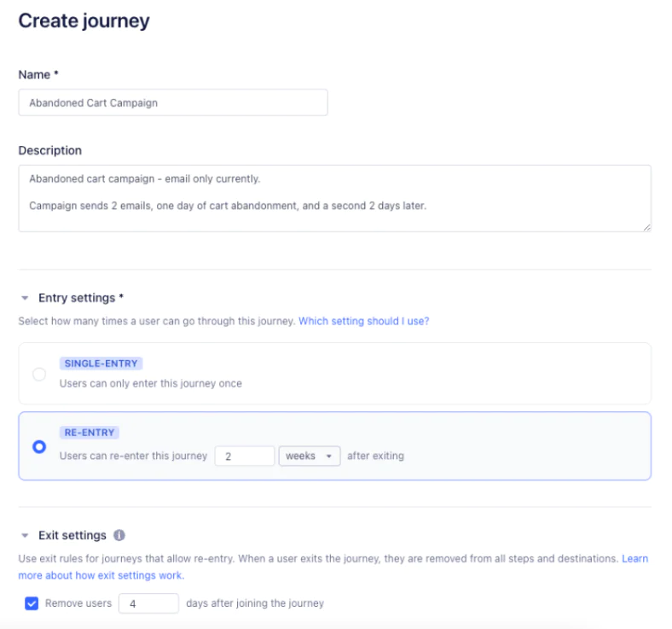The image size is (672, 629).
Task: Open the weeks time unit dropdown
Action: tap(310, 456)
